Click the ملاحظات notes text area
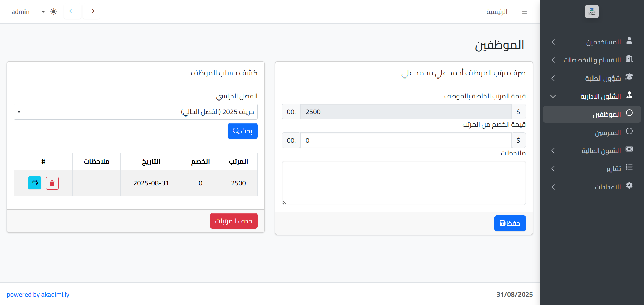Image resolution: width=644 pixels, height=305 pixels. [x=404, y=183]
